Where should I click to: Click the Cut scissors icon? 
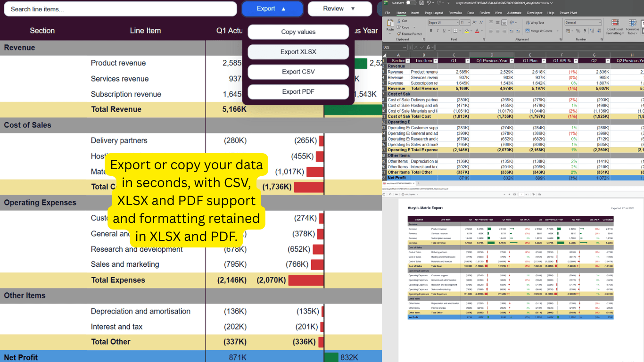click(x=399, y=21)
